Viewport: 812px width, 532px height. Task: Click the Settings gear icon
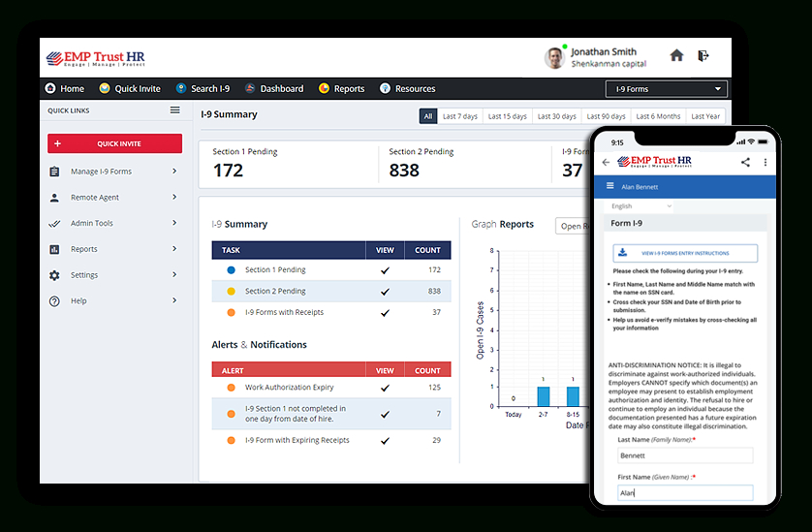[54, 275]
